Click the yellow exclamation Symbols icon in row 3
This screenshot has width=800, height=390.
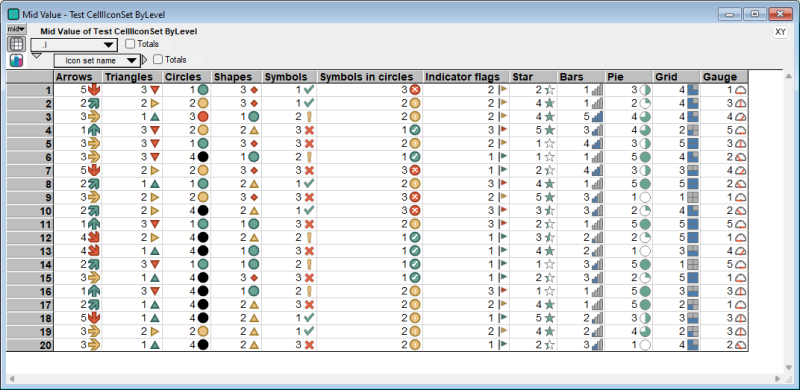click(309, 116)
